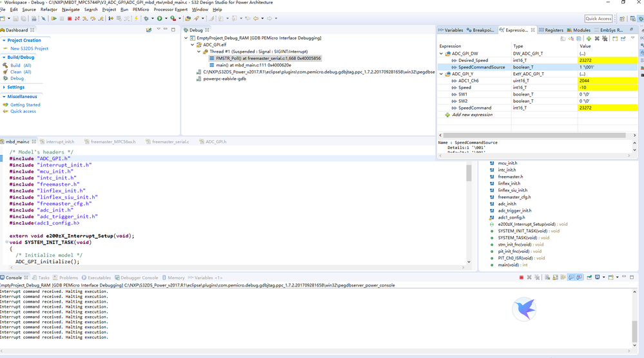Collapse EmptyProject_Debug_RAM launch node
The image size is (644, 358).
pos(186,38)
